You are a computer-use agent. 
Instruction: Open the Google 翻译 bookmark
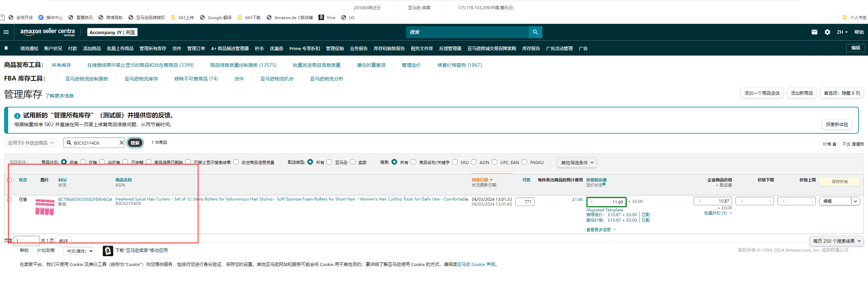point(216,17)
